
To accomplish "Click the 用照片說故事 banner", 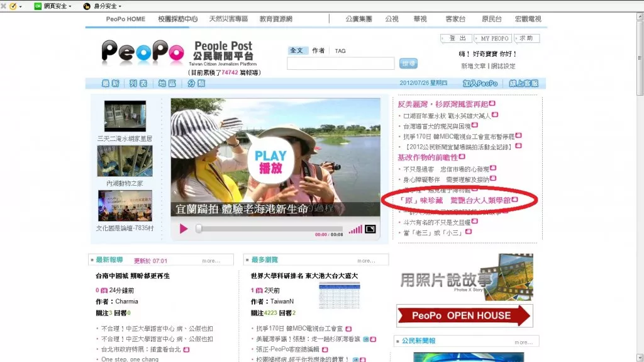I will point(467,277).
